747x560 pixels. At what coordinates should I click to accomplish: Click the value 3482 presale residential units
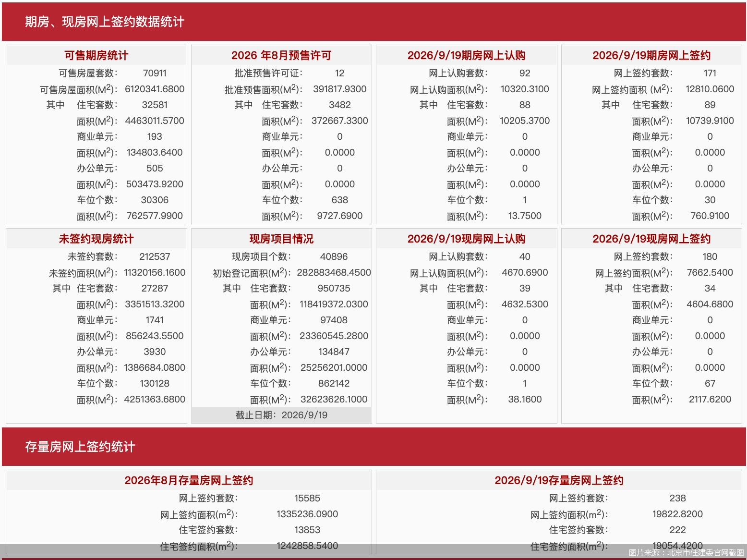tap(340, 105)
